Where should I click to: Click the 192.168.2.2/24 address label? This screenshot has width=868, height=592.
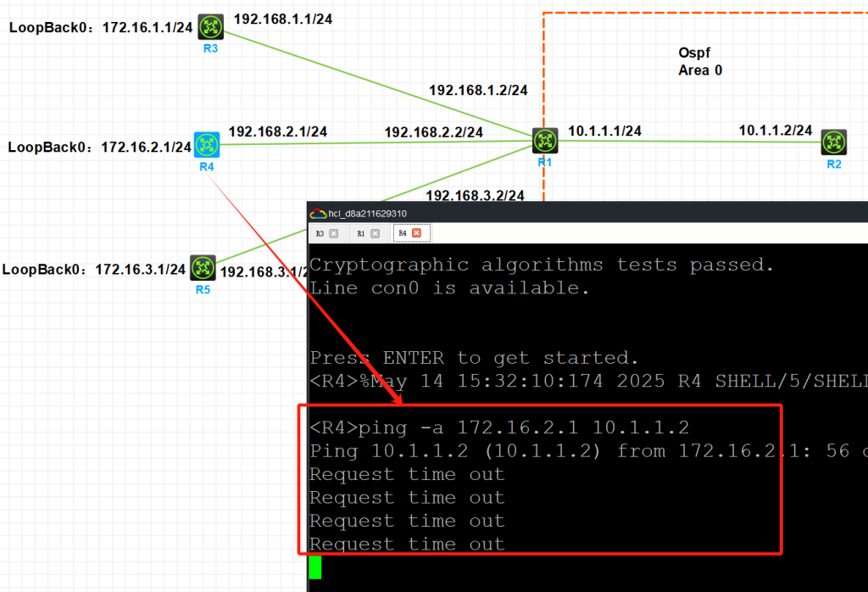433,132
